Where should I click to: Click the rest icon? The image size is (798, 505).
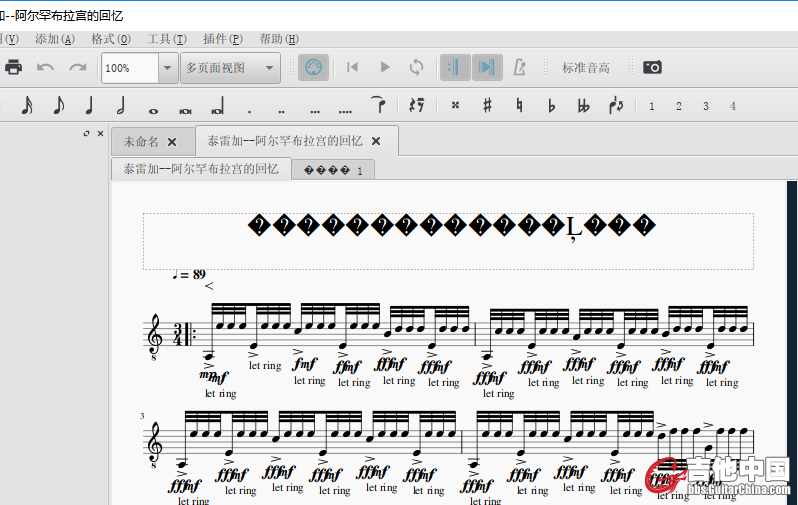click(417, 105)
